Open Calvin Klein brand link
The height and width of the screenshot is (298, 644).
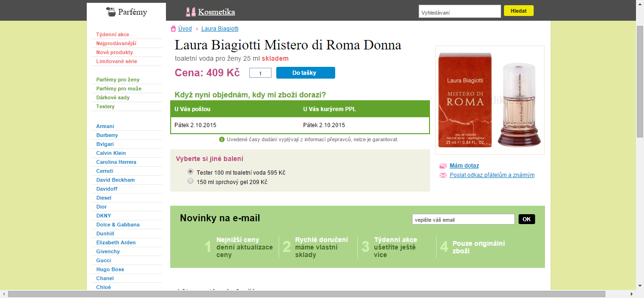(111, 153)
